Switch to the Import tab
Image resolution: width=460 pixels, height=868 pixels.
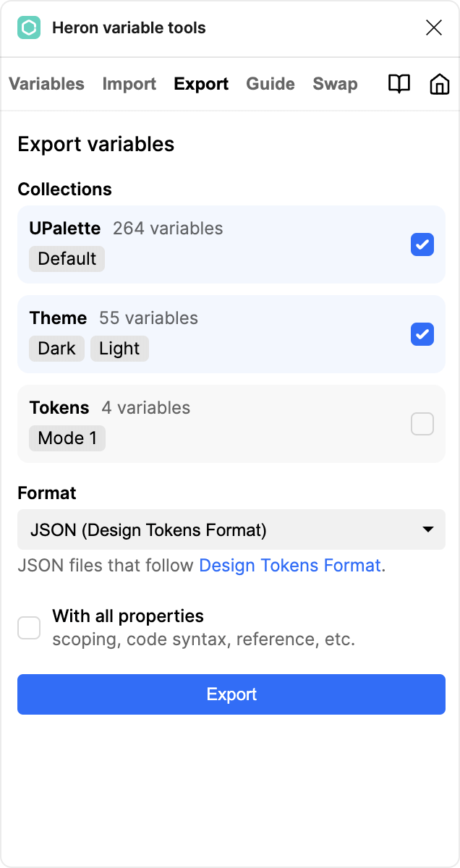[129, 84]
